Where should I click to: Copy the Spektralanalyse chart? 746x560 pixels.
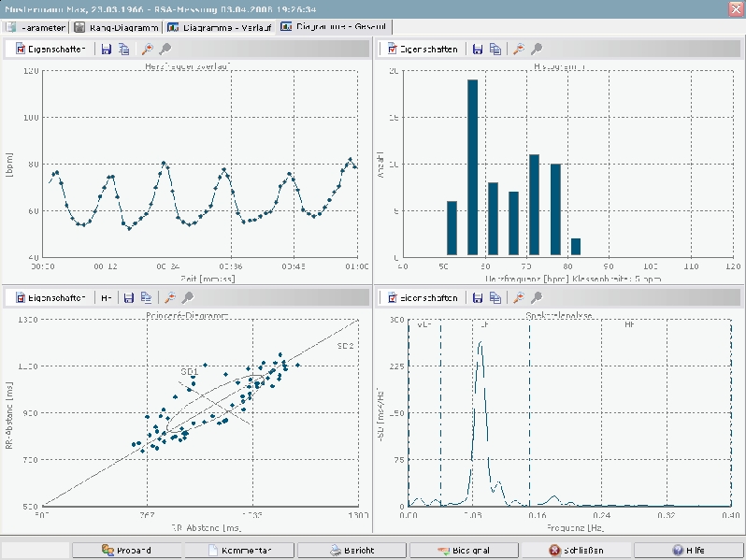click(495, 297)
